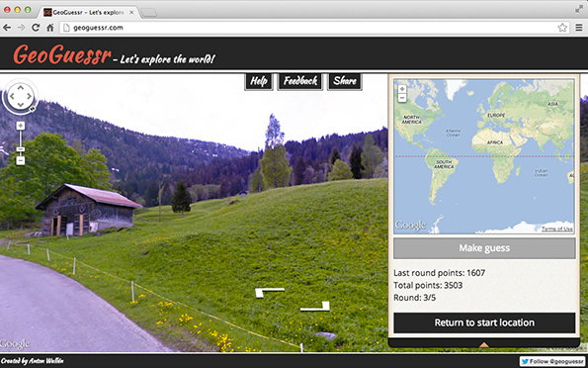The width and height of the screenshot is (588, 368).
Task: Click 'Created by Anton Wallén' footer text
Action: (x=32, y=361)
